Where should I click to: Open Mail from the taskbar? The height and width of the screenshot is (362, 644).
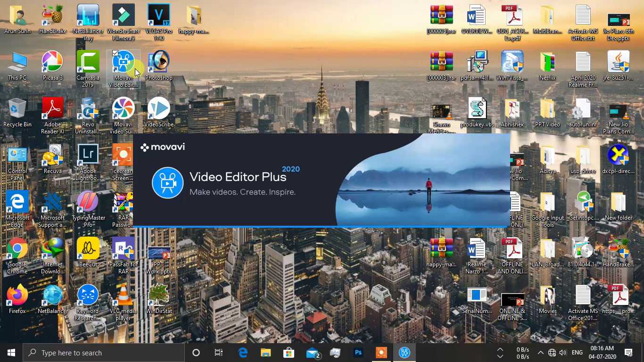[x=313, y=352]
